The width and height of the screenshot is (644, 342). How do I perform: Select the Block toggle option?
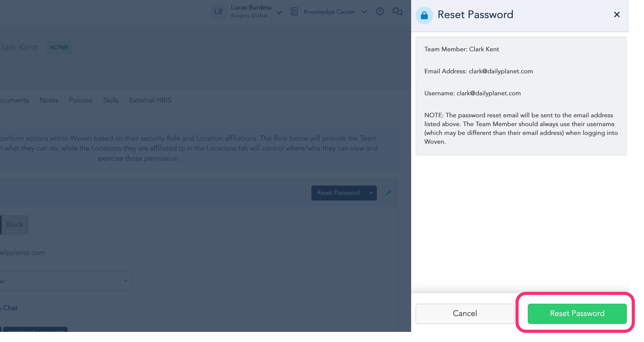click(x=15, y=224)
